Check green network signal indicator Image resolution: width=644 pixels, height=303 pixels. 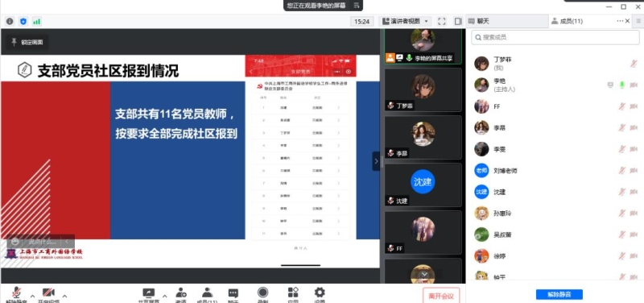tap(37, 22)
